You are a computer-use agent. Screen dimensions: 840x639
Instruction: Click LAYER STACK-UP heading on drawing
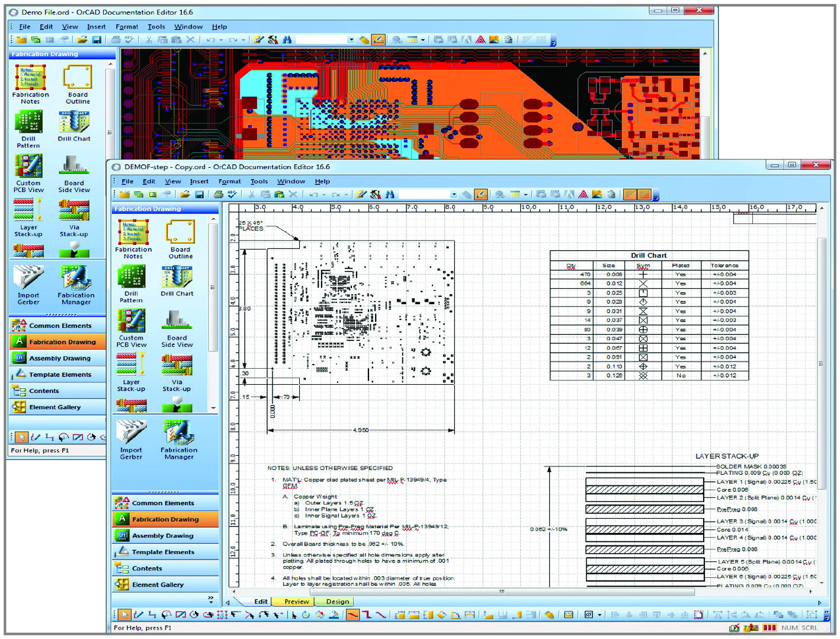tap(727, 456)
